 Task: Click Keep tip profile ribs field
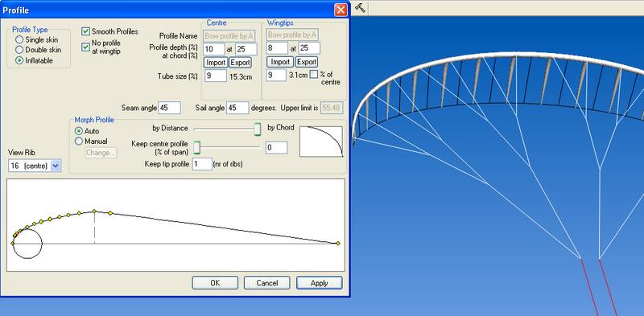click(202, 164)
